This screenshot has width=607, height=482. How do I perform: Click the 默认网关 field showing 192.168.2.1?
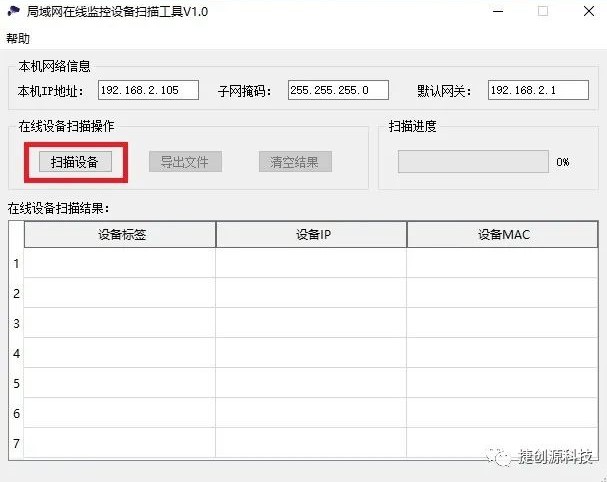click(x=538, y=90)
